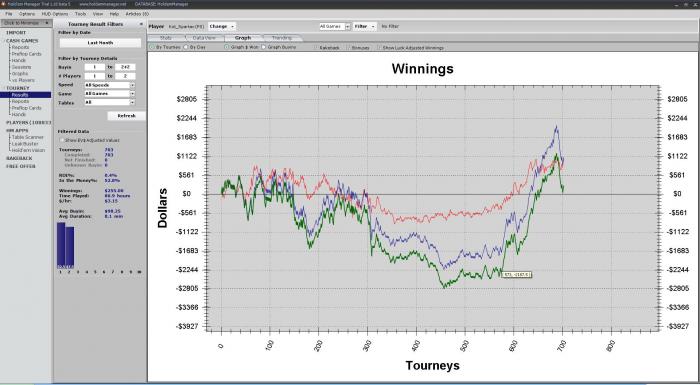Viewport: 700px width, 385px height.
Task: Click the Winnings chart title
Action: click(422, 69)
